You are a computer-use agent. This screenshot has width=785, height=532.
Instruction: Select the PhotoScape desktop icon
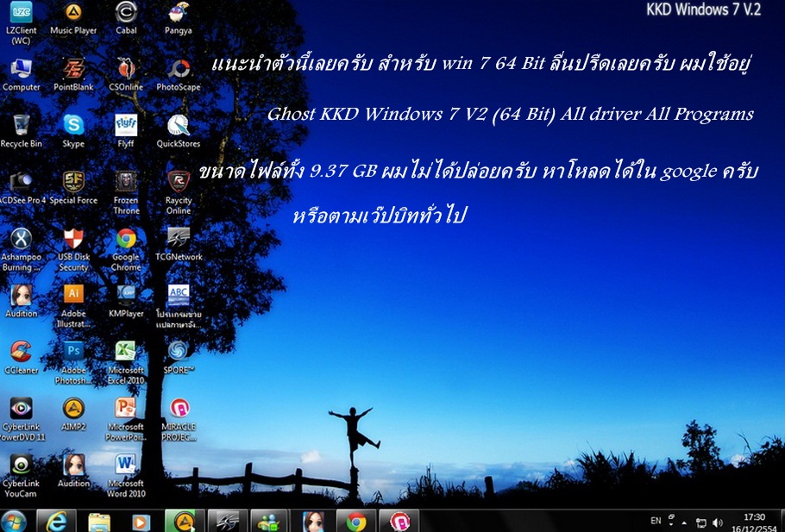point(179,75)
